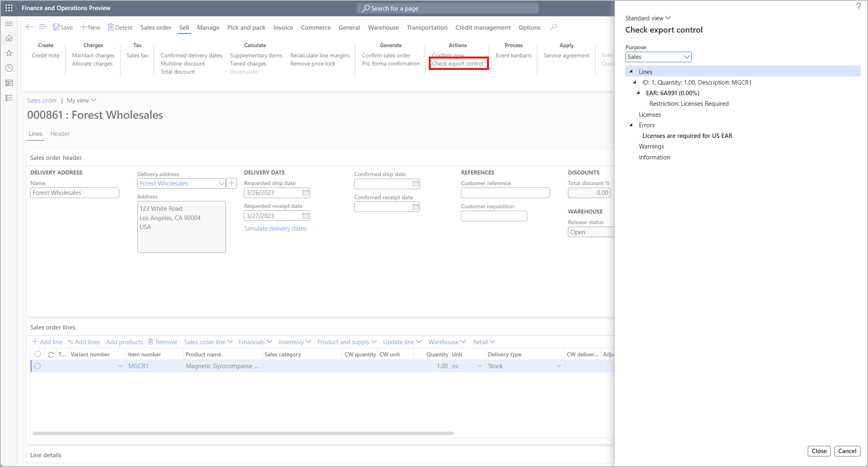Click the app launcher waffle icon
Image resolution: width=868 pixels, height=467 pixels.
pos(9,8)
